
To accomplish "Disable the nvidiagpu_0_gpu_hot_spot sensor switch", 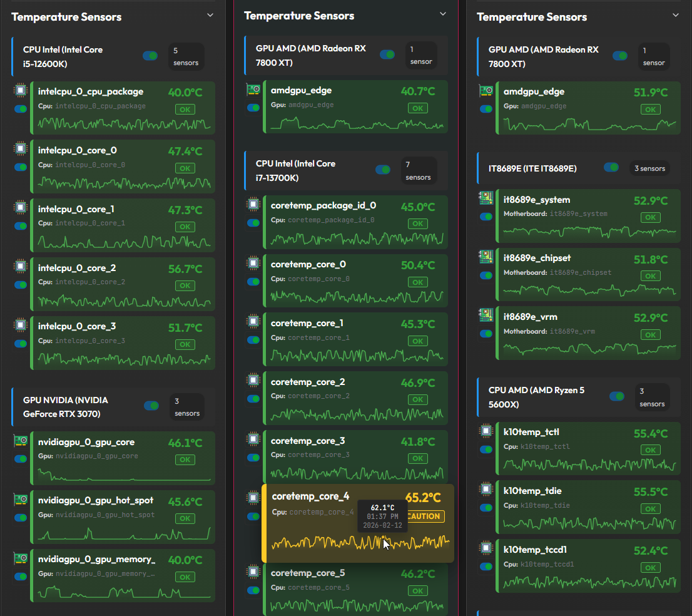I will click(21, 518).
